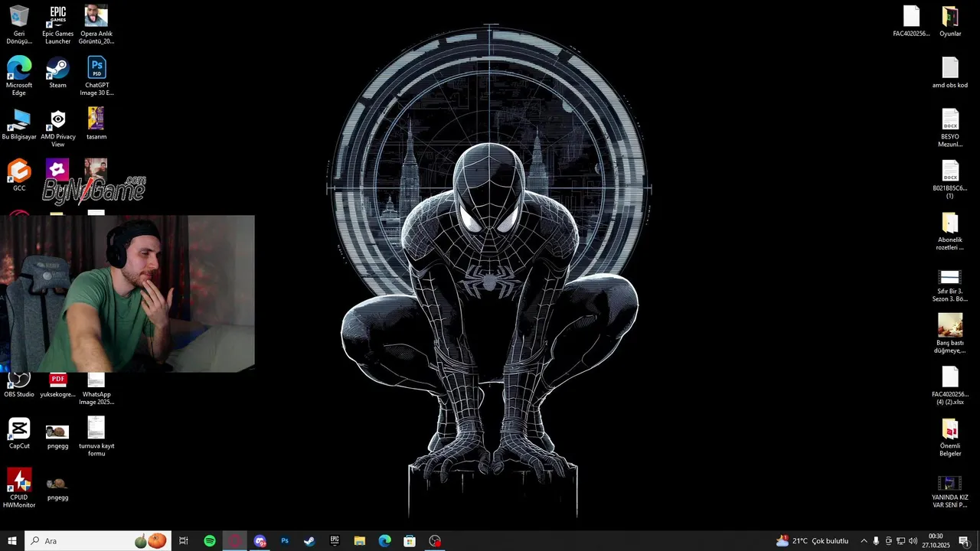This screenshot has width=980, height=551.
Task: Launch the AMD Privacy View shortcut
Action: [57, 127]
